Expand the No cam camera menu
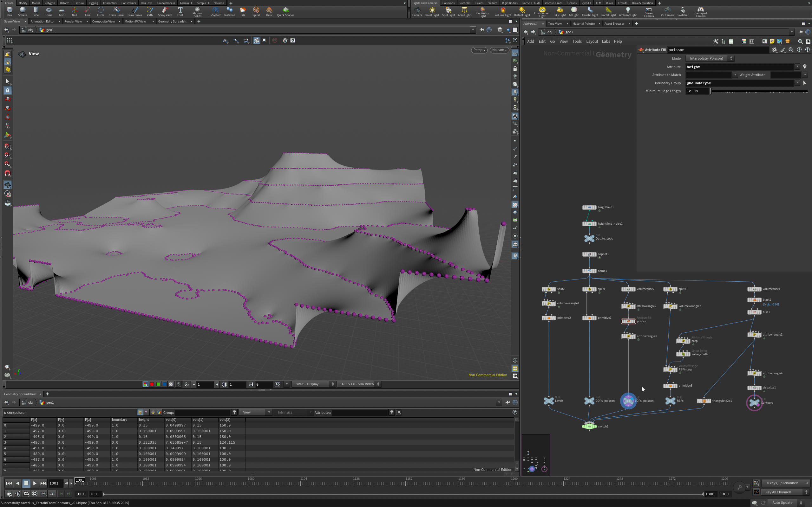The height and width of the screenshot is (507, 812). [x=499, y=50]
